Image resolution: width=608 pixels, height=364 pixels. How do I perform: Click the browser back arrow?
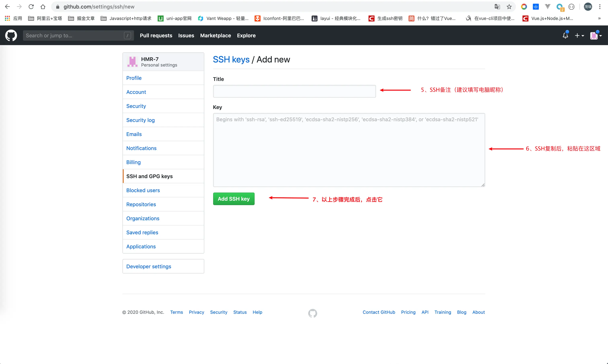[x=7, y=7]
